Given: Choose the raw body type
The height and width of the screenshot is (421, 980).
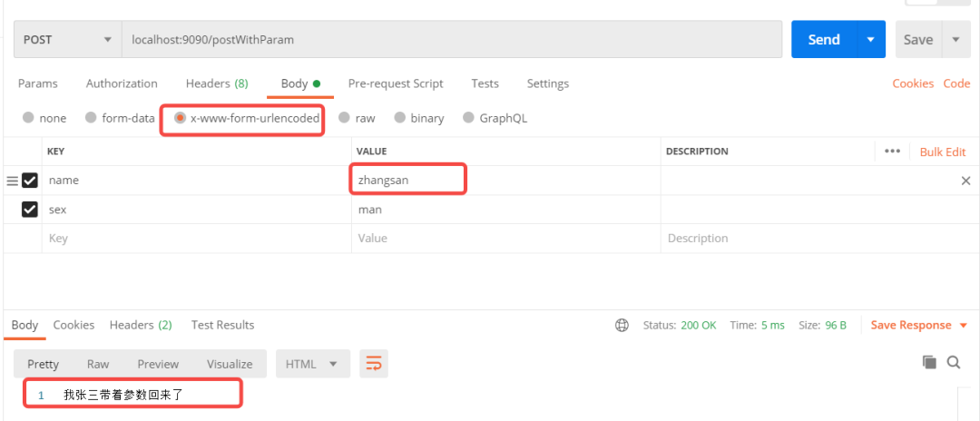Looking at the screenshot, I should click(x=357, y=117).
